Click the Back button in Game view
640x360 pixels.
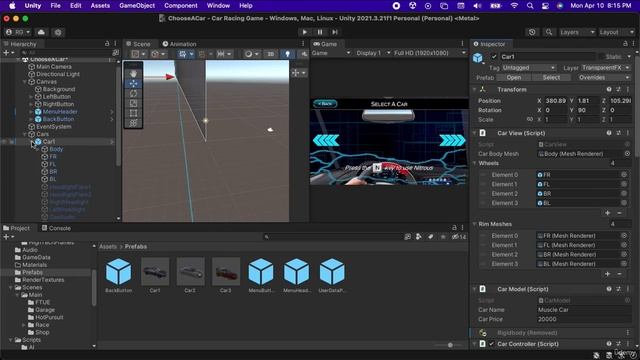click(325, 104)
